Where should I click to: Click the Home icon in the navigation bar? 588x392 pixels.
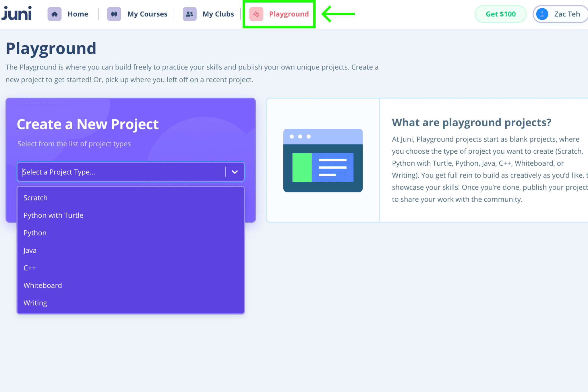(x=54, y=14)
